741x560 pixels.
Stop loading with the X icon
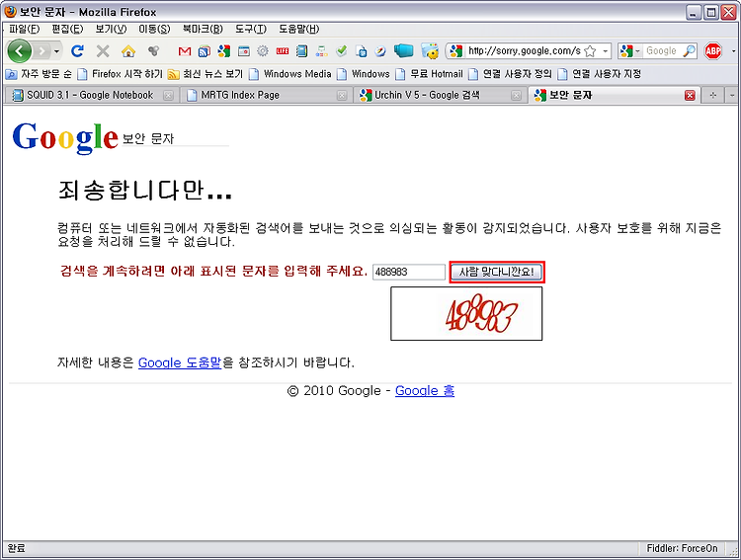(103, 50)
